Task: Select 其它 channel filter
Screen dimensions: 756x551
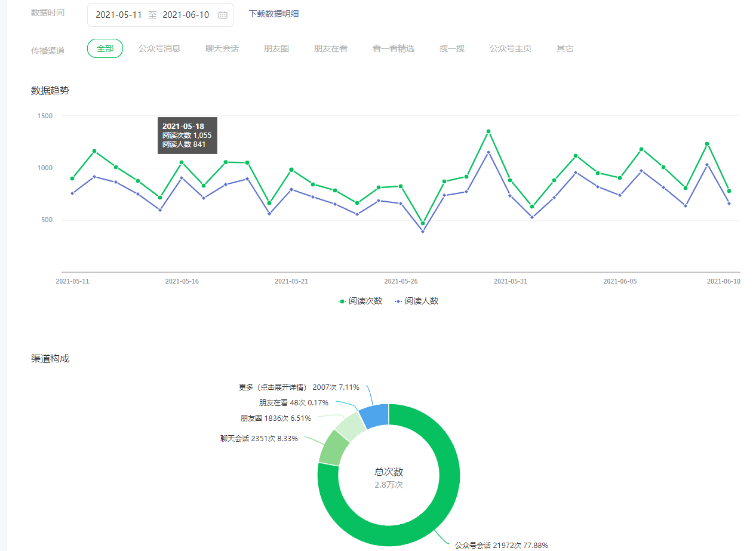Action: coord(565,48)
